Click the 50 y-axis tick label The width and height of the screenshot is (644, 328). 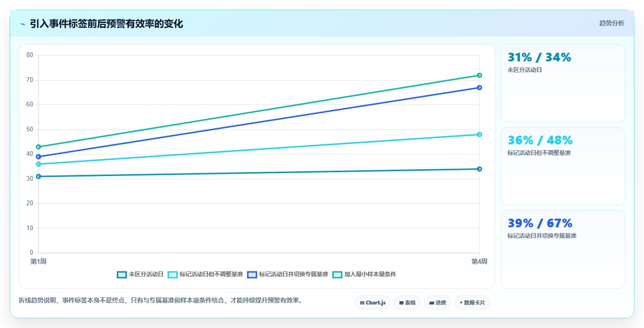coord(30,129)
